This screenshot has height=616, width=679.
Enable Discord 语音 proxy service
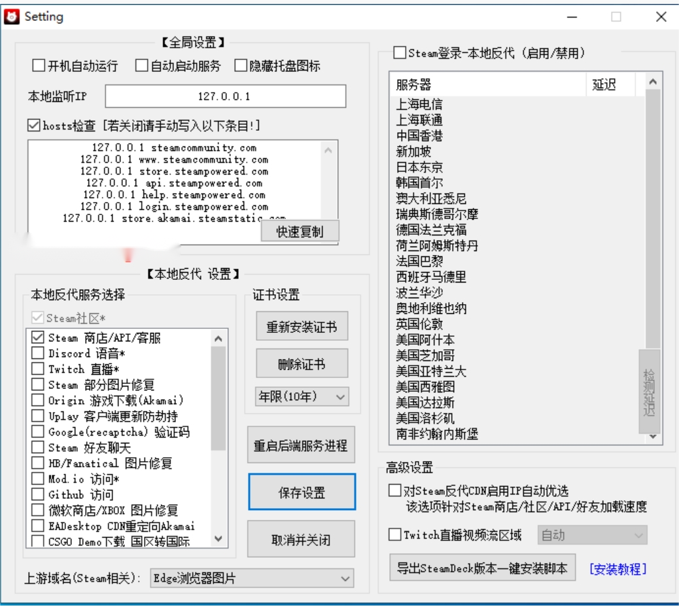(x=38, y=354)
